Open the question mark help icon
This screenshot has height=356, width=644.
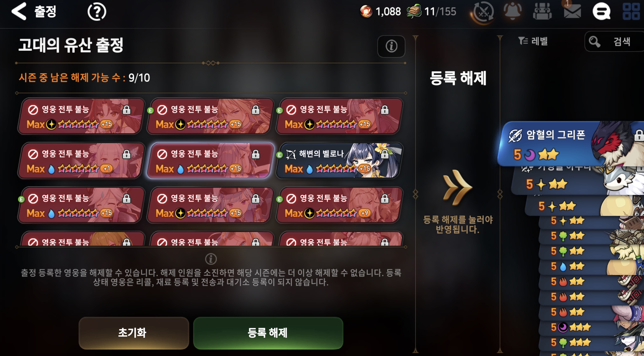pyautogui.click(x=97, y=11)
